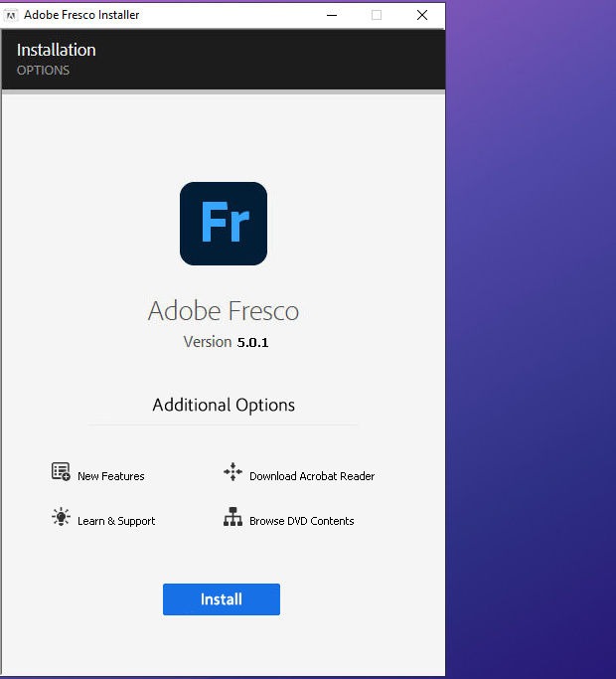Image resolution: width=616 pixels, height=679 pixels.
Task: Close the Adobe Fresco Installer window
Action: pos(422,15)
